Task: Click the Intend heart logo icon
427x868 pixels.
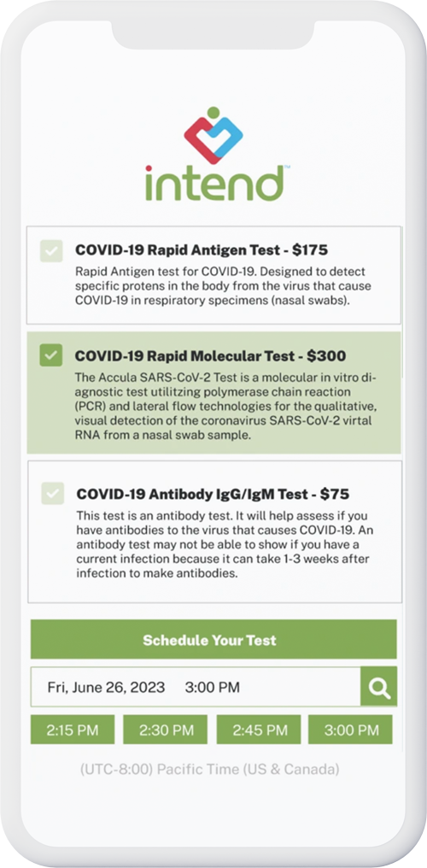Action: pos(213,135)
